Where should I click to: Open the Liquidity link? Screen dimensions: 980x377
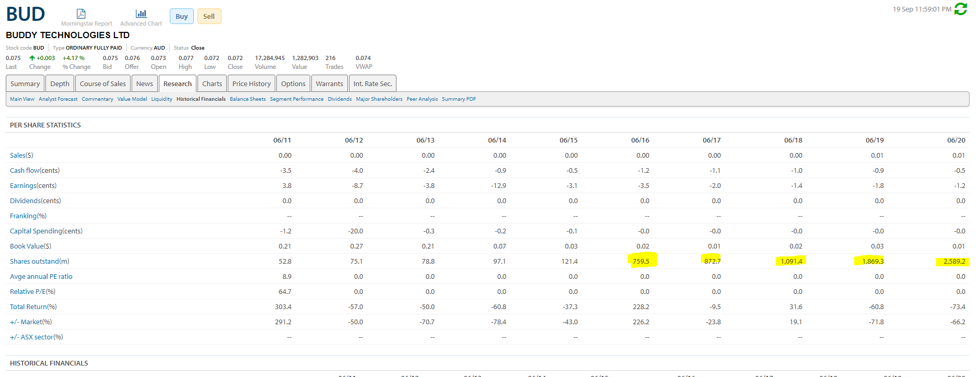tap(162, 99)
